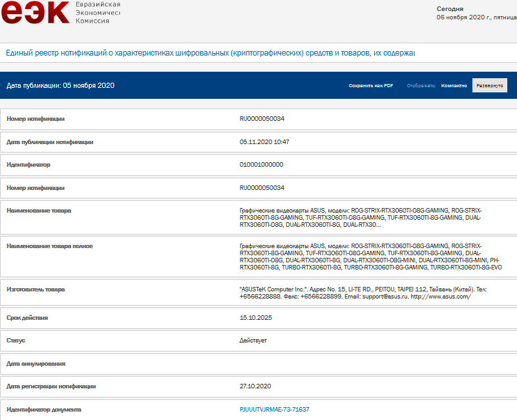Select the Развернуто display mode

[489, 85]
